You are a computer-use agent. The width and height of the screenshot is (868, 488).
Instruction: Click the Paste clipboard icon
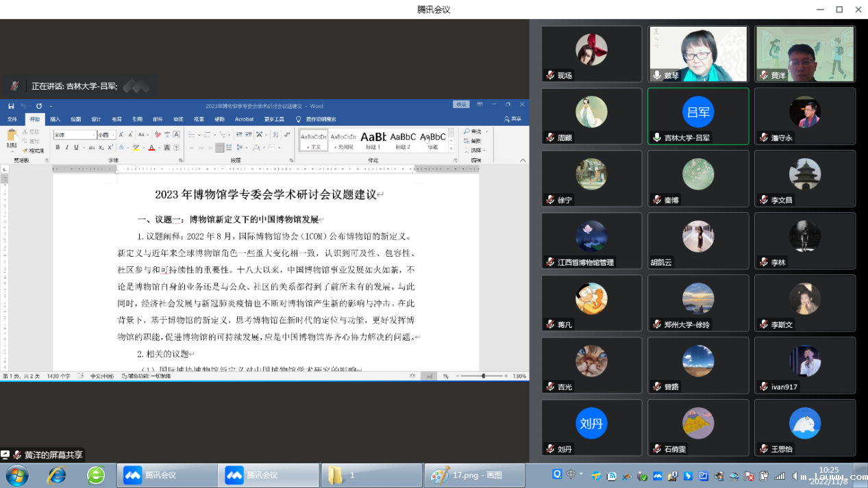click(x=12, y=138)
